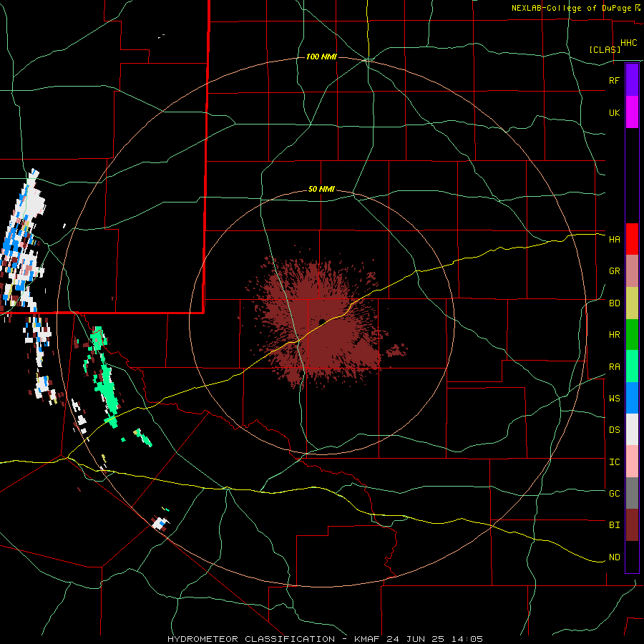Click the ND legend label
This screenshot has width=644, height=644.
(x=614, y=557)
